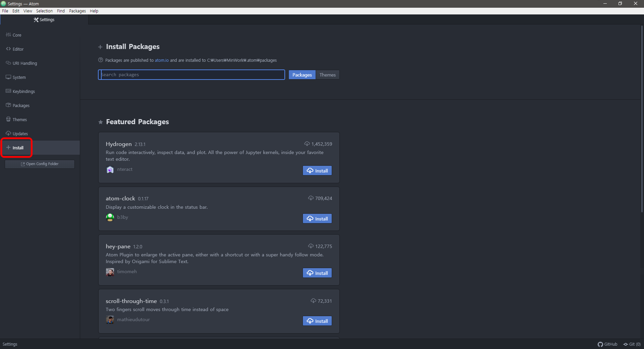Click the settings page vertical scrollbar

pyautogui.click(x=642, y=119)
